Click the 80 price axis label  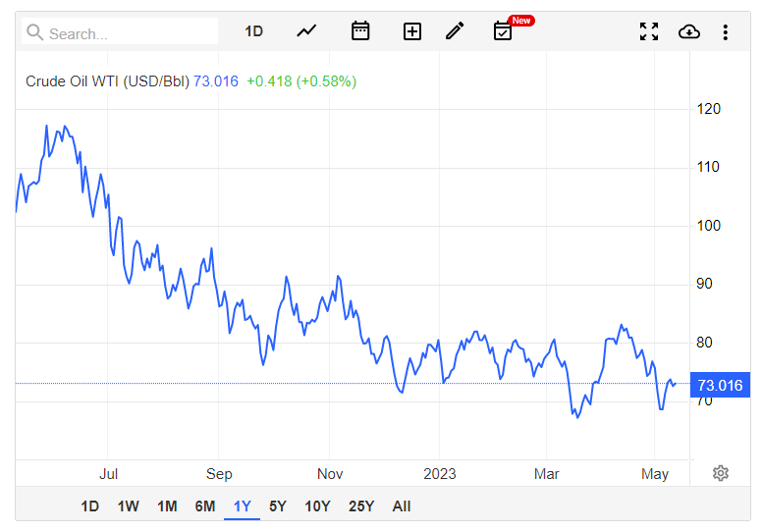click(x=704, y=343)
